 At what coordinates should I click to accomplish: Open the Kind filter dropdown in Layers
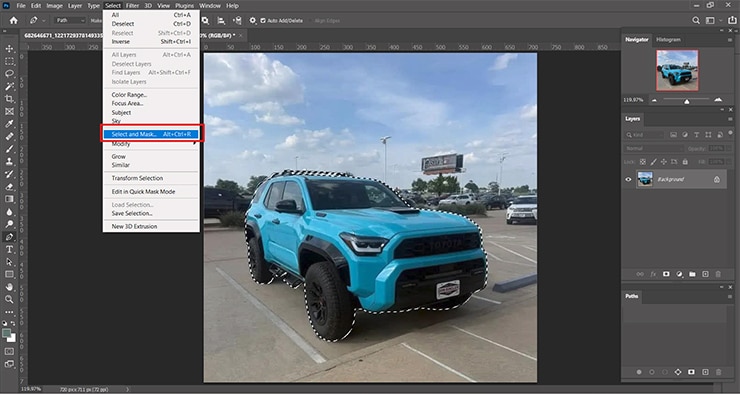644,135
